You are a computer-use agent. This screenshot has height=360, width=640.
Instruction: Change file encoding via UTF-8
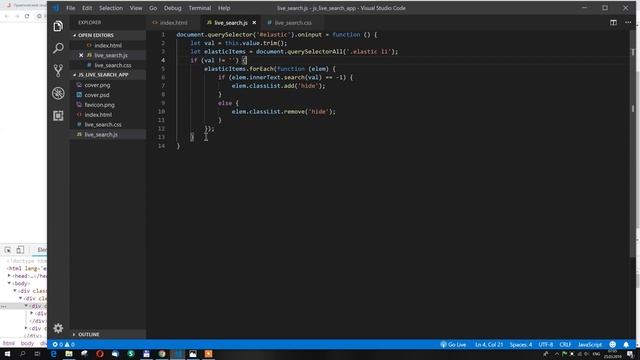545,344
